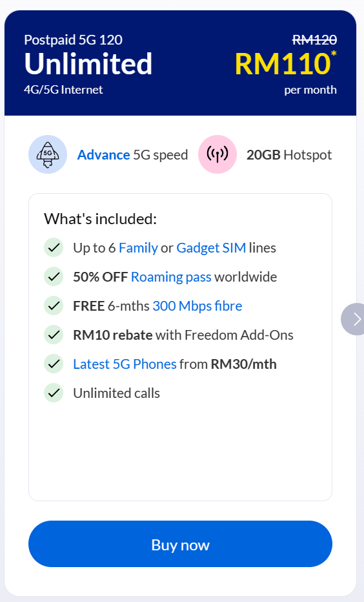Click the 20GB Hotspot label
364x602 pixels.
pos(289,155)
